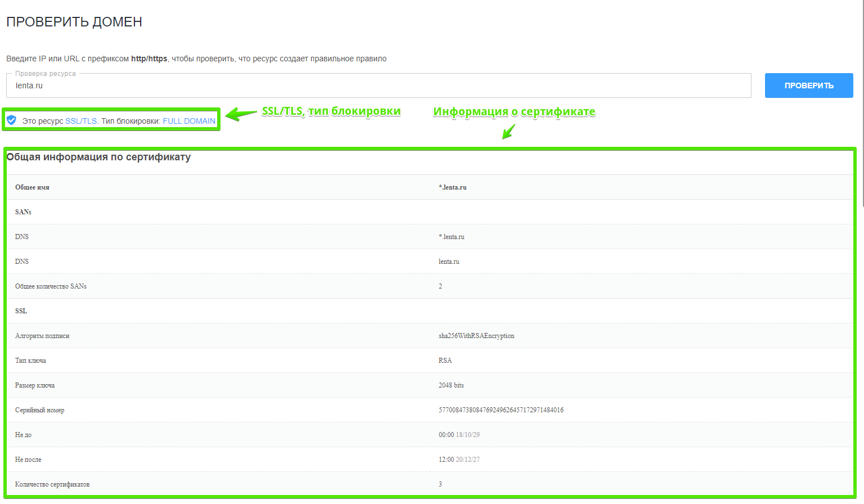Select the 2048 bits key size value
The width and height of the screenshot is (864, 504).
point(451,385)
